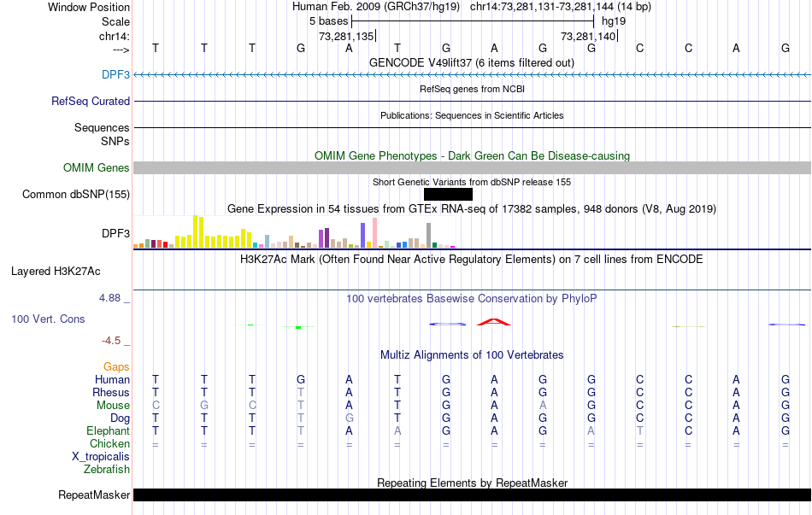Click the Layered H3K27Ac track label
The image size is (812, 515).
56,272
